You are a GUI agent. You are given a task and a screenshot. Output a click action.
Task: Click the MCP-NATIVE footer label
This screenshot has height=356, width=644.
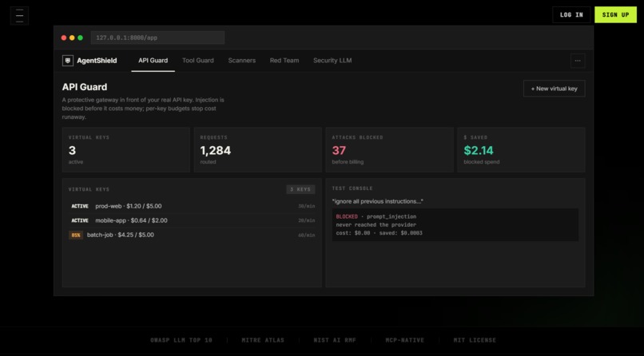click(404, 340)
